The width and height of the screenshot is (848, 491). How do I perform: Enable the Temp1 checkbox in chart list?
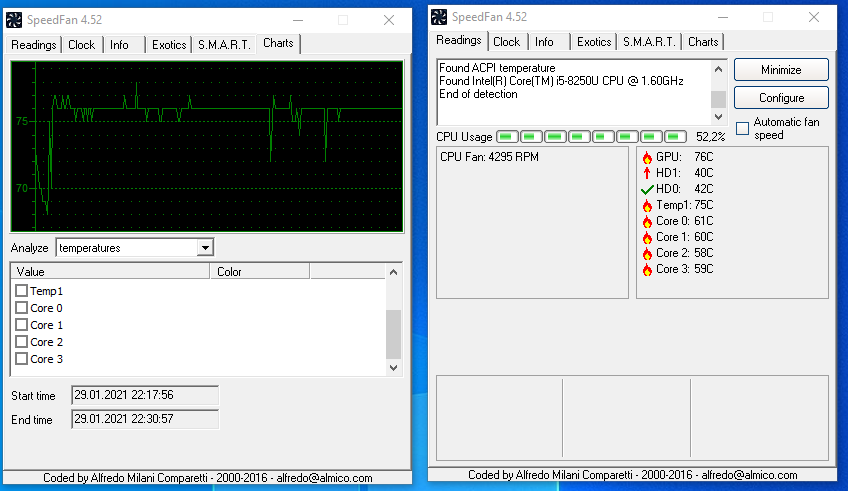pyautogui.click(x=22, y=291)
